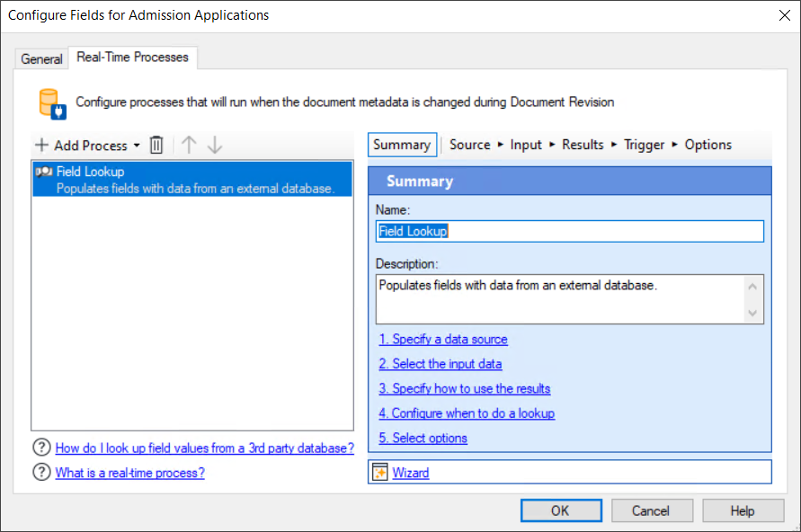Viewport: 801px width, 532px height.
Task: Switch to the General tab
Action: pos(41,58)
